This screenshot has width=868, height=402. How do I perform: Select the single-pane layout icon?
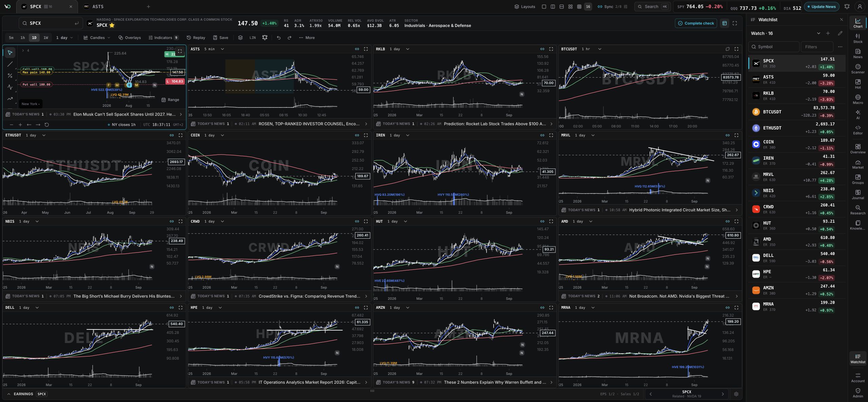tap(544, 7)
